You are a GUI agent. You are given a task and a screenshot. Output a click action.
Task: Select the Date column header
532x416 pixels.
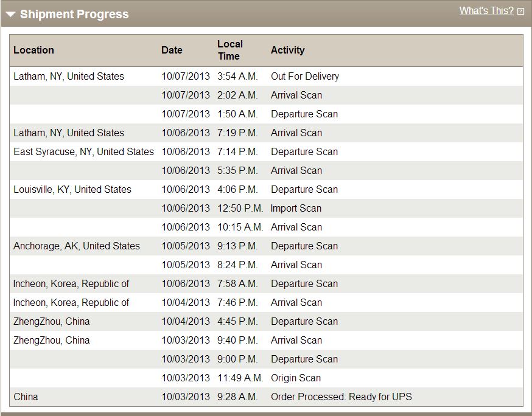pyautogui.click(x=172, y=50)
